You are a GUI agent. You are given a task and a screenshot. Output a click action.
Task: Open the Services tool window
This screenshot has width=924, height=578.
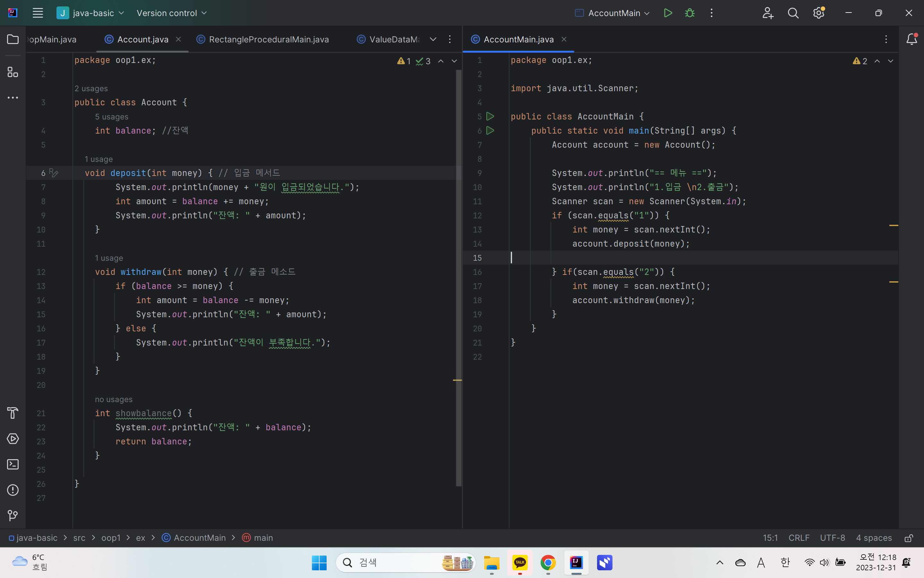click(13, 438)
